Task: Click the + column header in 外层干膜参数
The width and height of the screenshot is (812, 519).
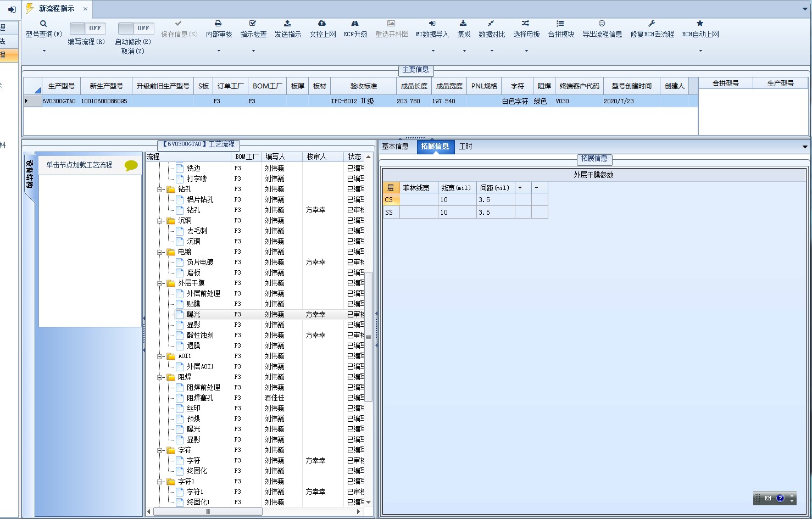Action: [523, 188]
